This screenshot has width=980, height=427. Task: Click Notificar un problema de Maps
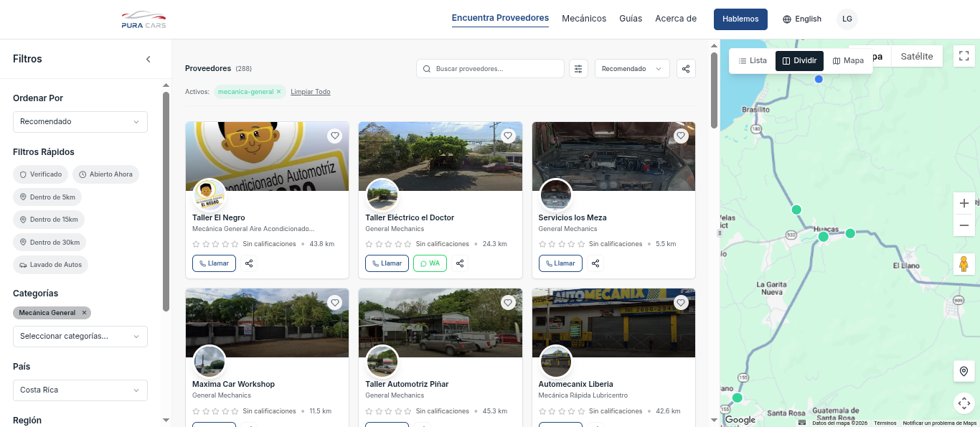(940, 423)
